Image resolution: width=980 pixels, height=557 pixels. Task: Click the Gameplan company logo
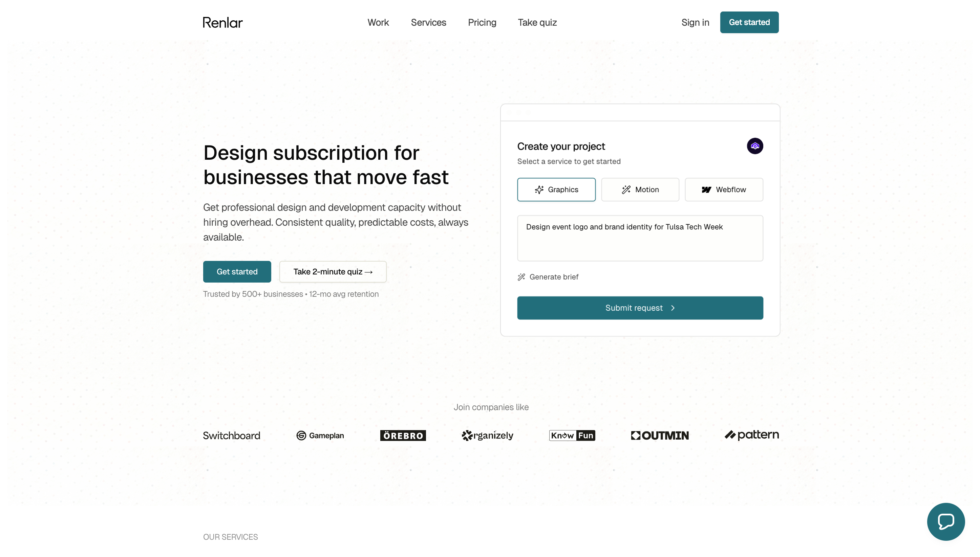point(320,436)
